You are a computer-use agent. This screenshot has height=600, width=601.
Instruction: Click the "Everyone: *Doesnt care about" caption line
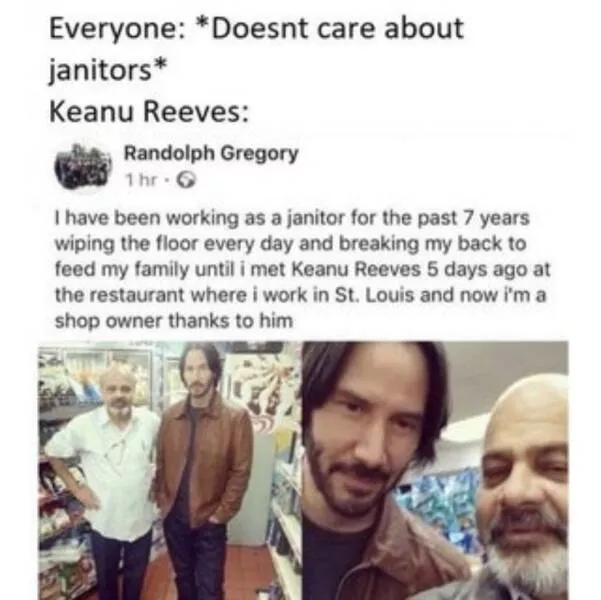256,29
